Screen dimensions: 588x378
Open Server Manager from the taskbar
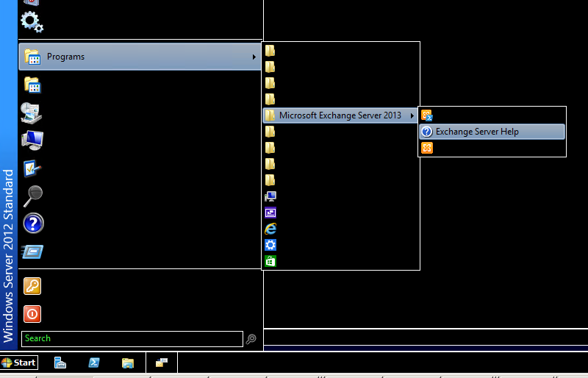click(60, 363)
